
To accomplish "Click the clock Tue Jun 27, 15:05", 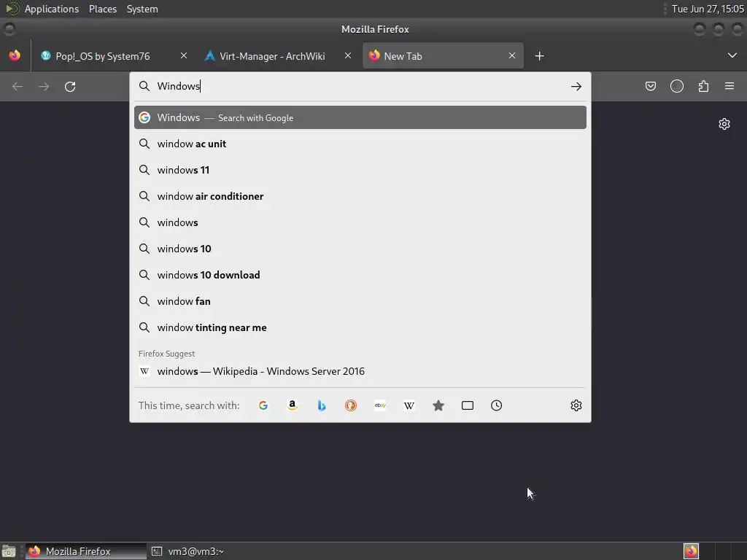I will [708, 9].
